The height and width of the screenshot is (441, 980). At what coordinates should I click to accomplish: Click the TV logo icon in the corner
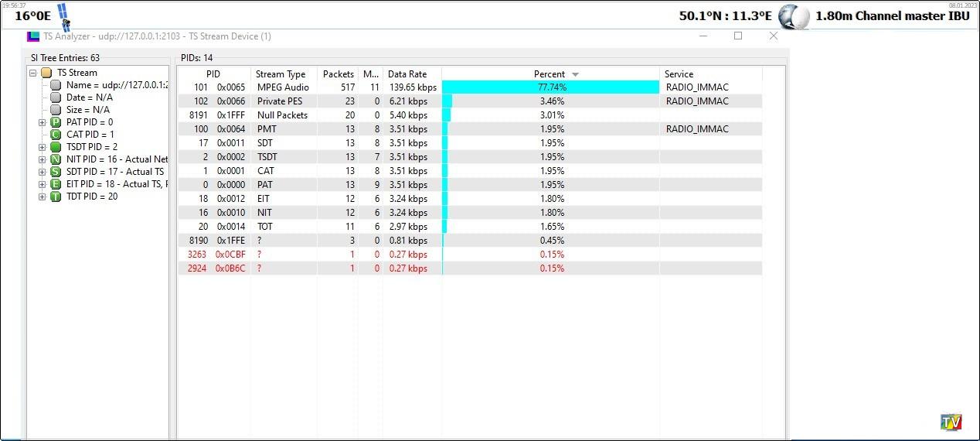(951, 422)
